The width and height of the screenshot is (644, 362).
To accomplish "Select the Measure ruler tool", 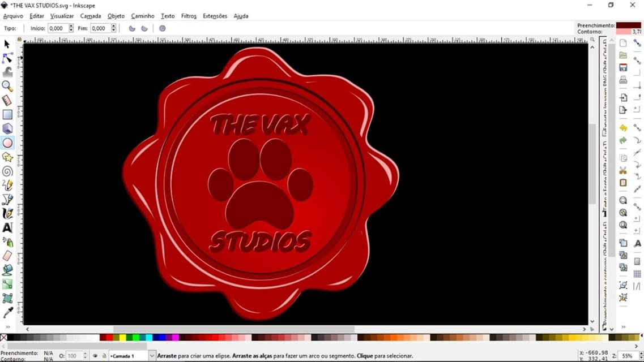I will click(x=7, y=100).
